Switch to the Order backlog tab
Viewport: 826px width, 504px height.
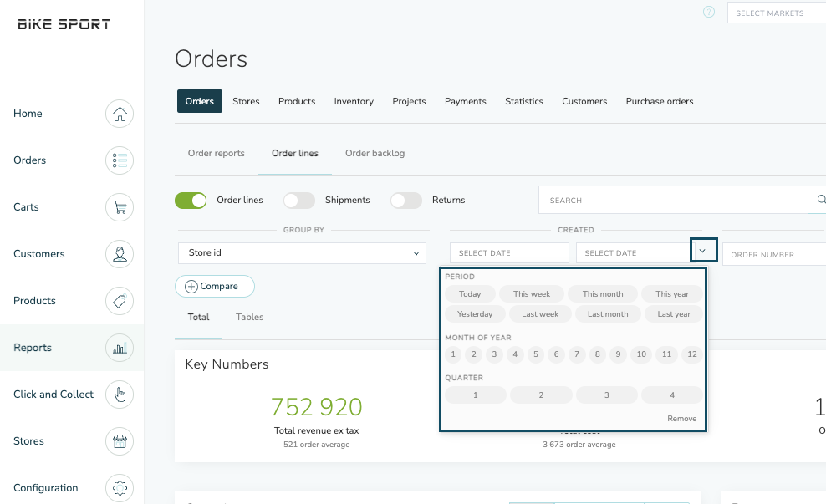point(375,154)
